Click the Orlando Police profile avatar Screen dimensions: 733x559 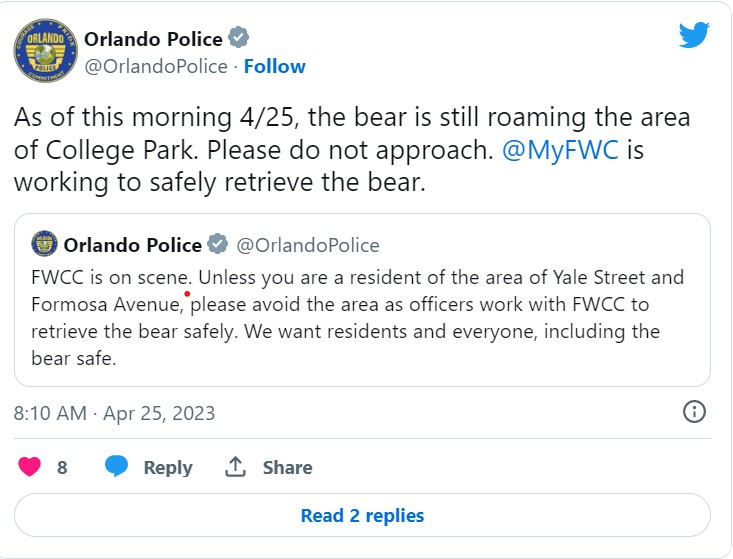(45, 50)
